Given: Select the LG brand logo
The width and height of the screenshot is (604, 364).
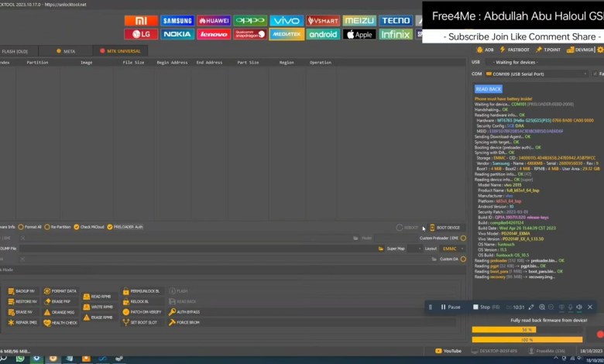Looking at the screenshot, I should pos(141,34).
